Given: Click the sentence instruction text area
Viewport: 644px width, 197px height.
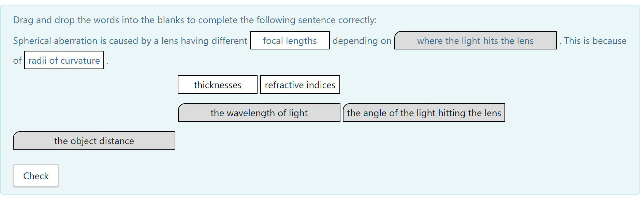Looking at the screenshot, I should click(194, 20).
